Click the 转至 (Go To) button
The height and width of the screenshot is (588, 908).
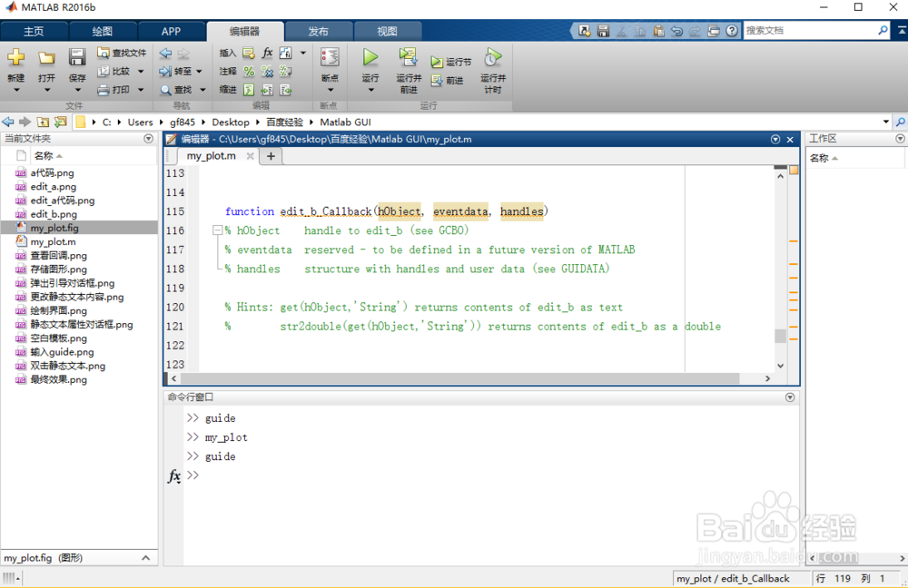176,71
